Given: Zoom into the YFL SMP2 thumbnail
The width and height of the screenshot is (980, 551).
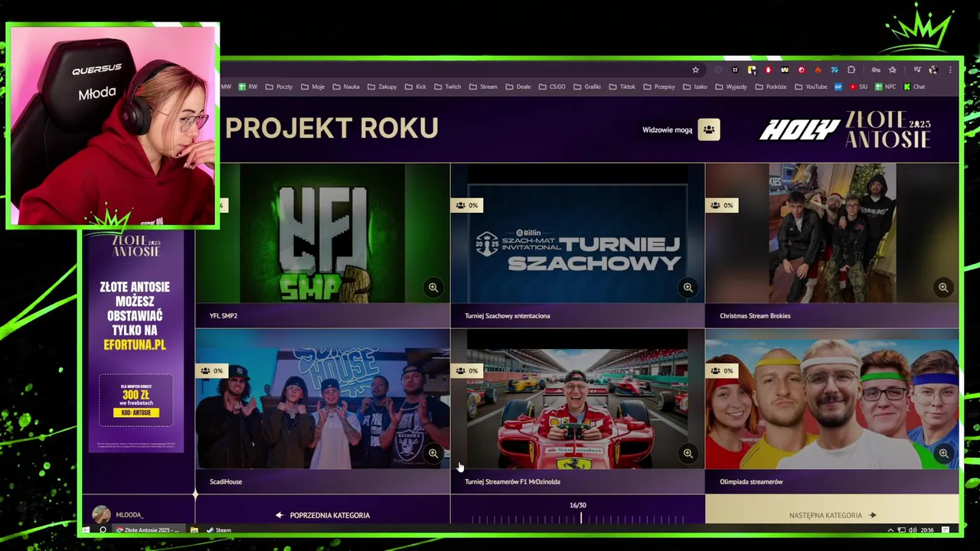Looking at the screenshot, I should pos(433,288).
